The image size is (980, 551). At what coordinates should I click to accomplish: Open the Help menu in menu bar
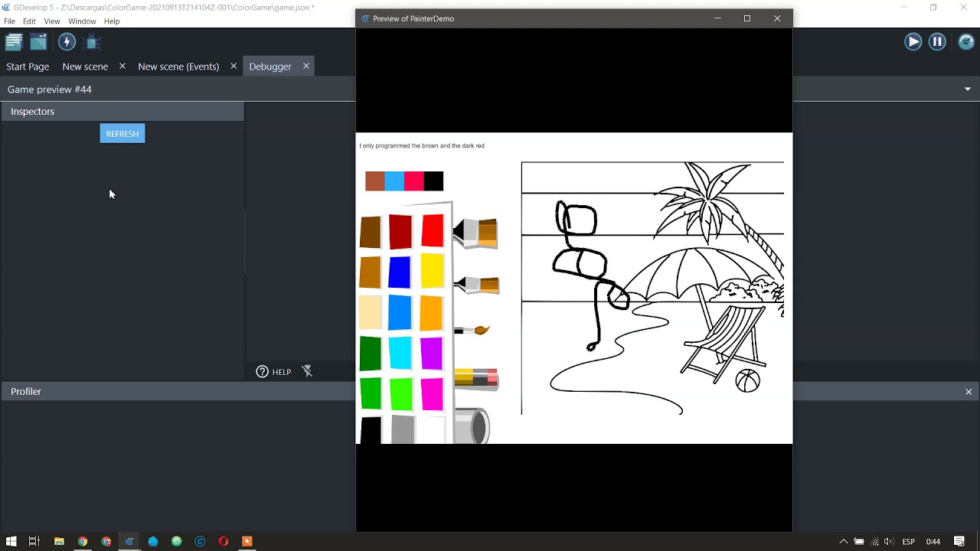point(112,21)
